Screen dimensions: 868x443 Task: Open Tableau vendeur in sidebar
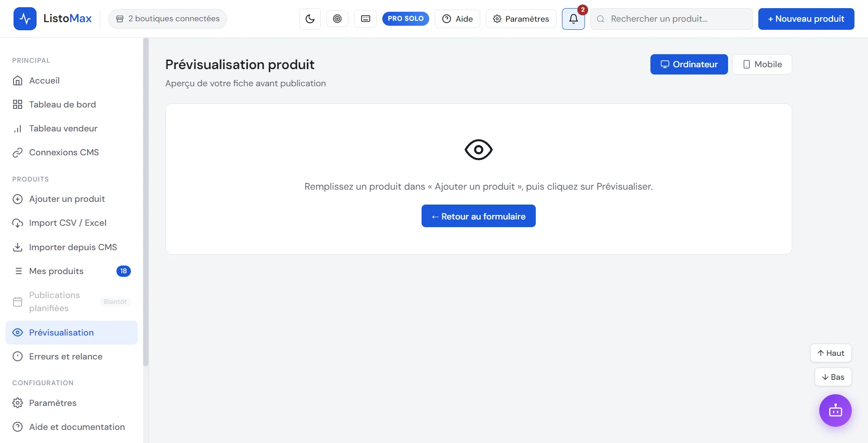tap(71, 128)
